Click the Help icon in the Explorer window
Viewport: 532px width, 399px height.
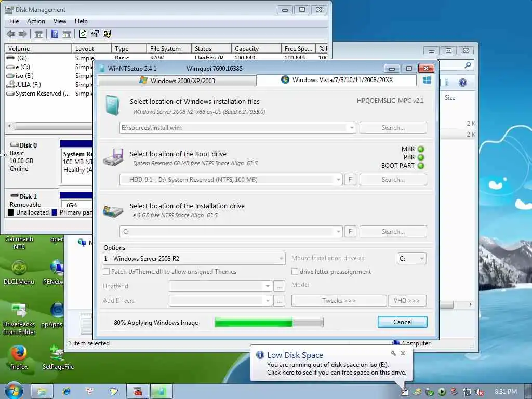point(462,83)
